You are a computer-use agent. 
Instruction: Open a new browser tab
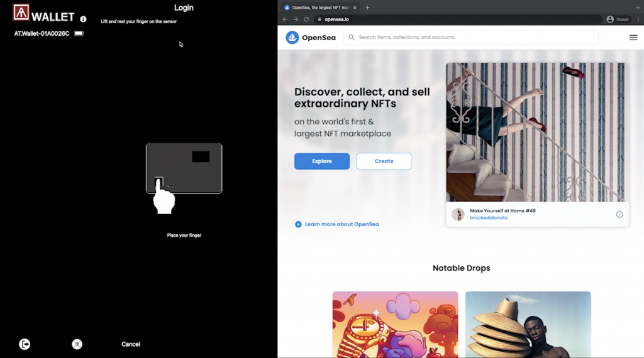pos(367,8)
